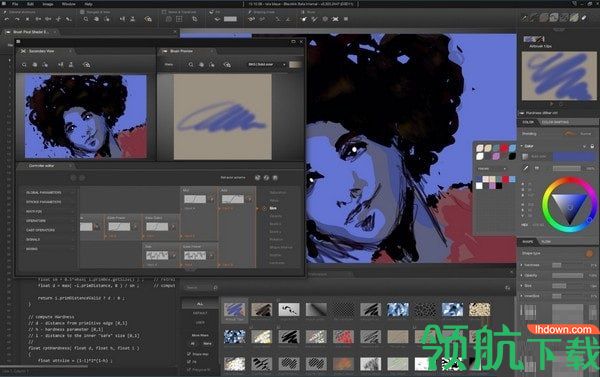Select the third brush category icon top right
This screenshot has width=600, height=377.
coord(544,18)
